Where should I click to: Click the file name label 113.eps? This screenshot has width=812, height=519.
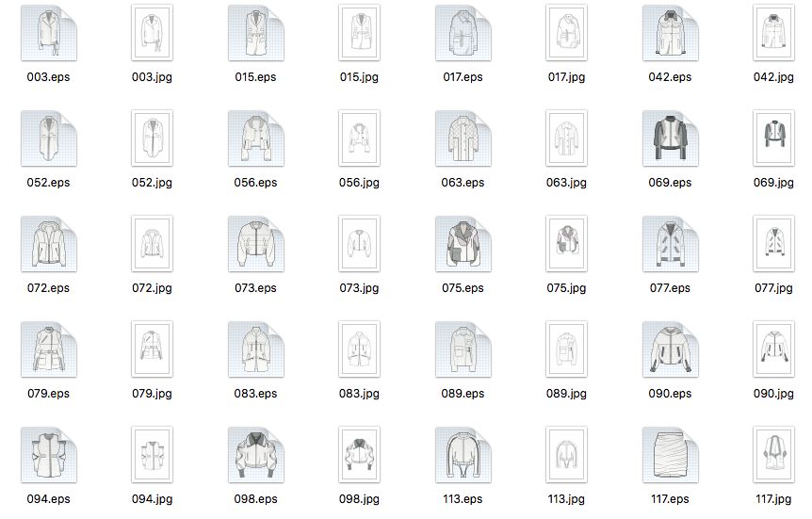[463, 500]
